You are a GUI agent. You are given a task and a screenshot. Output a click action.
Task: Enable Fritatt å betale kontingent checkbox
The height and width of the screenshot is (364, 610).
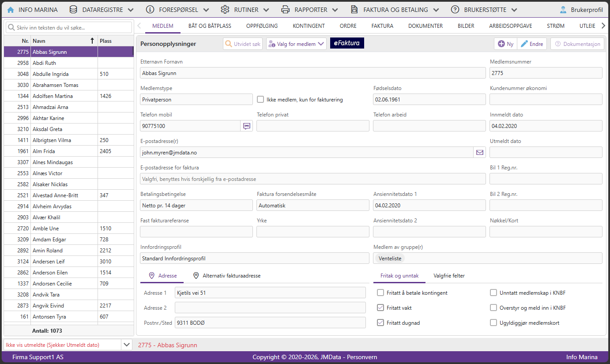coord(380,293)
